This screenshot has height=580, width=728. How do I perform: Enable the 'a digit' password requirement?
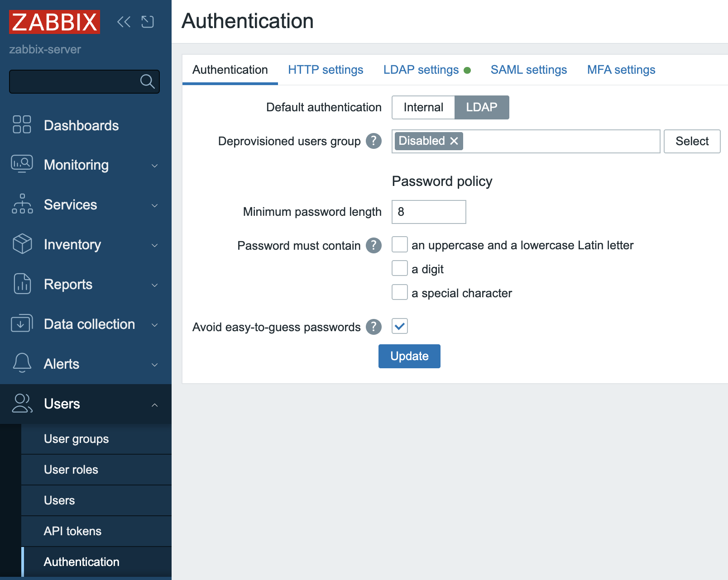(x=399, y=268)
